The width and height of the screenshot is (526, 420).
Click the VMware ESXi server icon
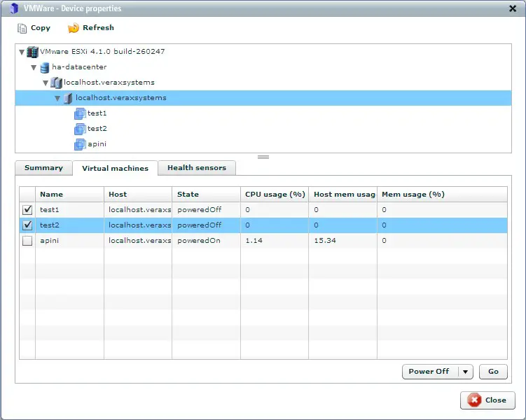[x=32, y=52]
